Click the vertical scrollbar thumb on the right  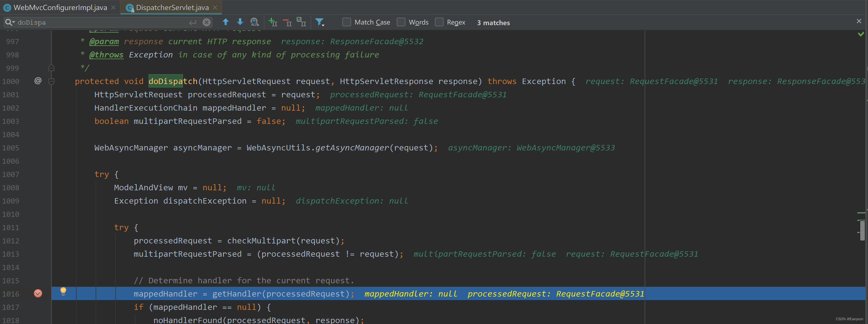tap(862, 230)
